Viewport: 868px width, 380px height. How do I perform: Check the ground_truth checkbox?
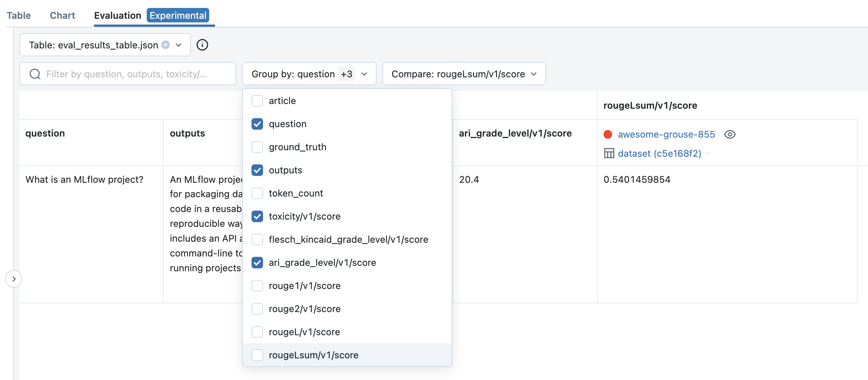click(257, 147)
